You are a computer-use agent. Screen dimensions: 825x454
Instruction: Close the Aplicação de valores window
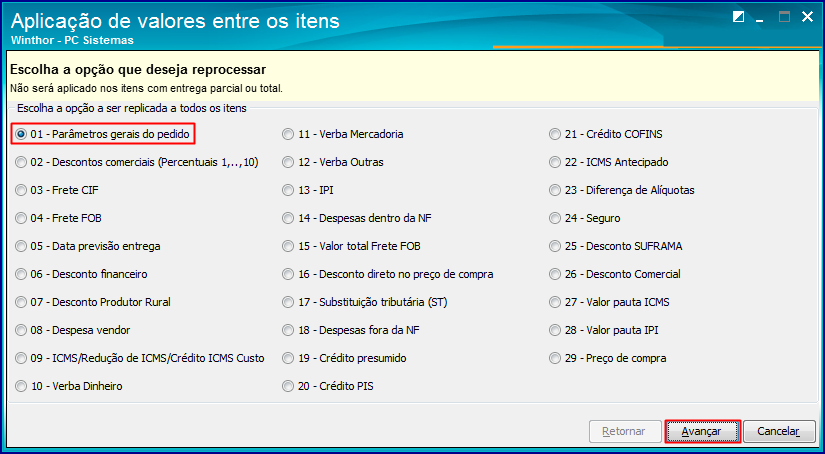pos(807,17)
